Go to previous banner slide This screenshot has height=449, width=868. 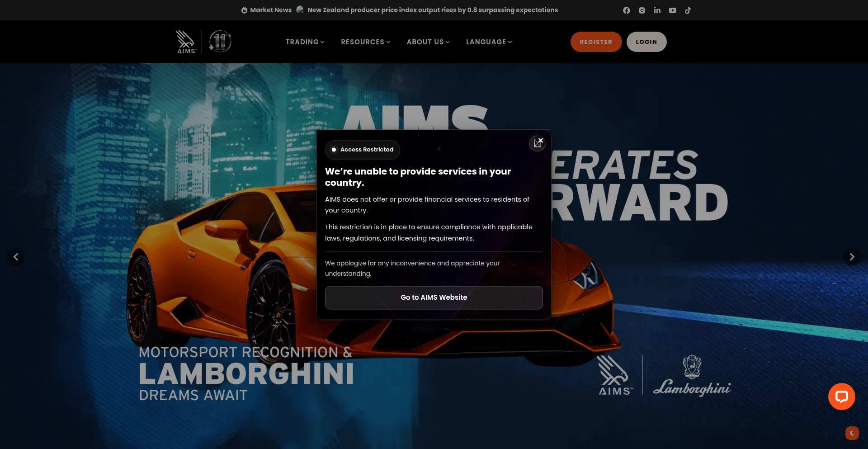point(16,257)
